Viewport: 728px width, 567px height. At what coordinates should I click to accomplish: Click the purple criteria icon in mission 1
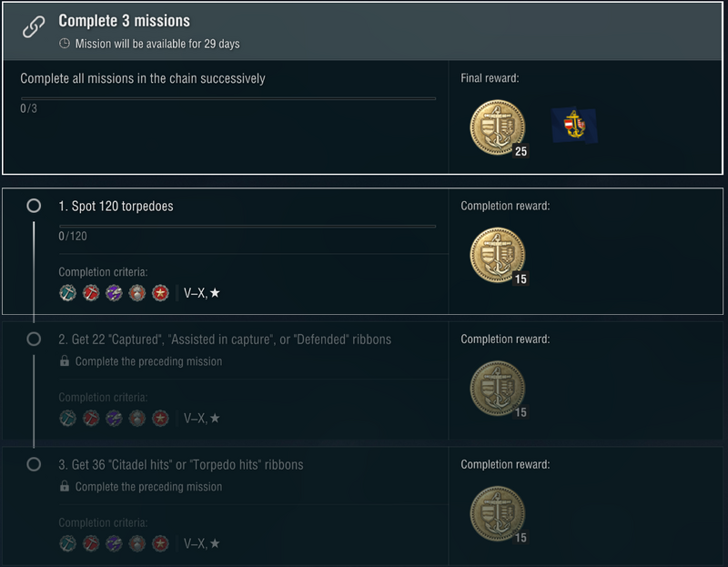coord(114,293)
